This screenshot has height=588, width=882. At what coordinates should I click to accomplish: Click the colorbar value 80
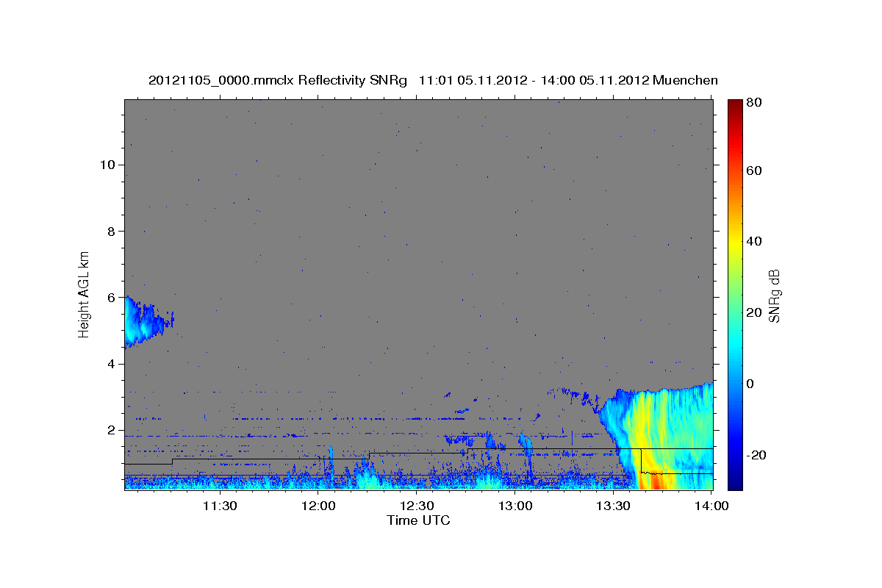click(x=754, y=103)
